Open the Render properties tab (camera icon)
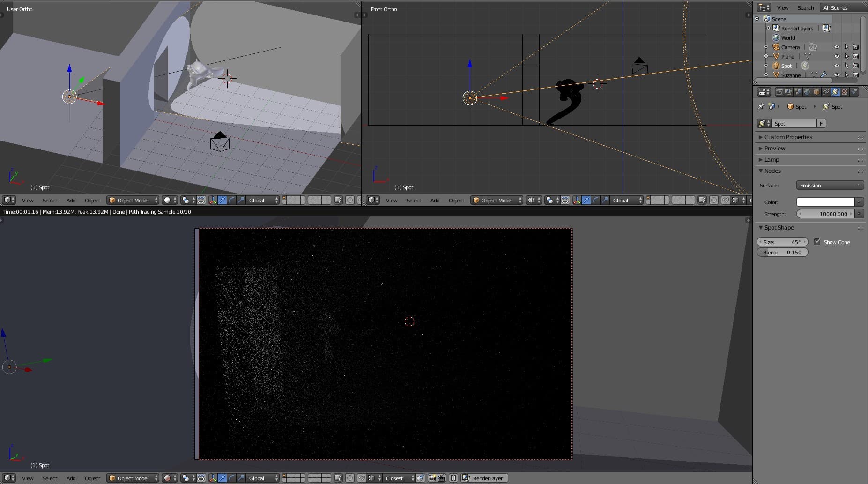This screenshot has height=484, width=868. pyautogui.click(x=779, y=92)
